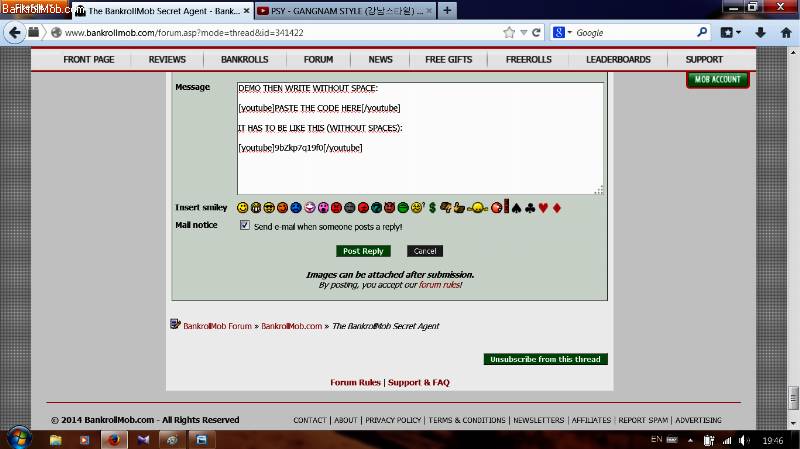This screenshot has width=800, height=449.
Task: Click the browser URL address field
Action: click(x=283, y=33)
